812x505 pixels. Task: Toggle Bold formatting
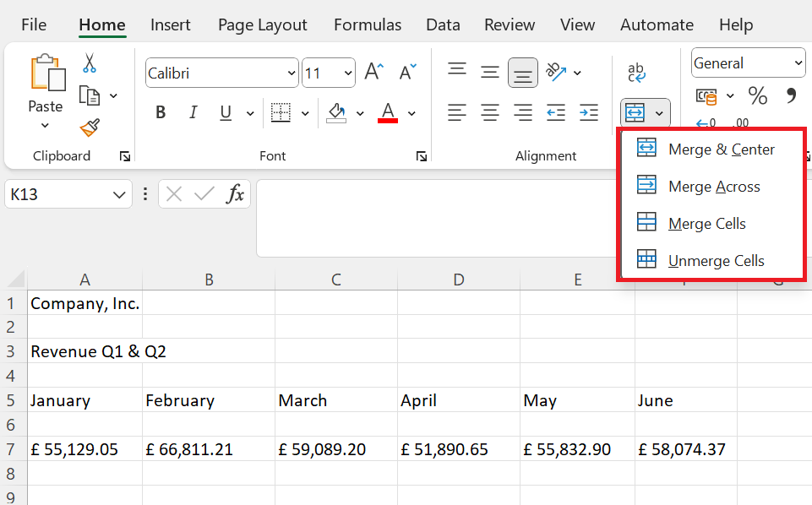(x=161, y=112)
